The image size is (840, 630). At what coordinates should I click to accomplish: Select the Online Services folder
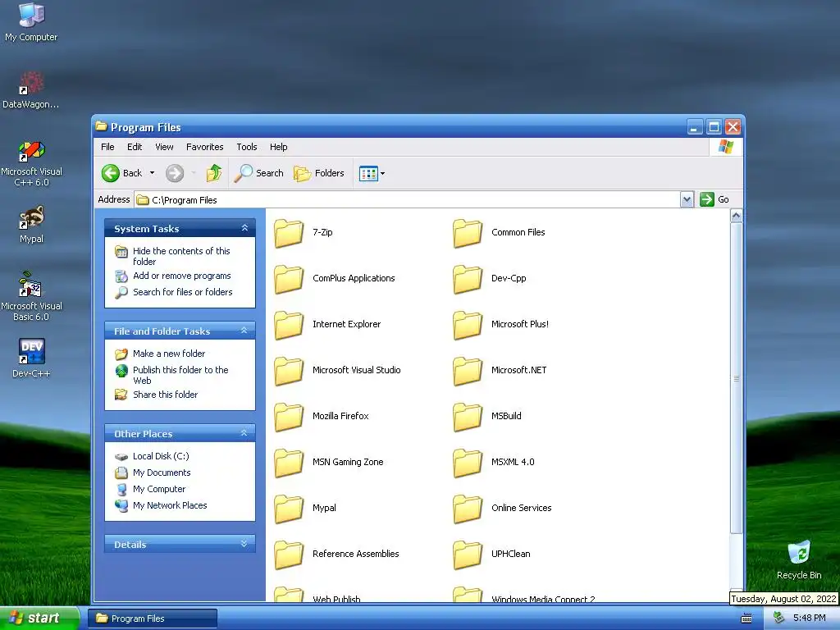(502, 509)
